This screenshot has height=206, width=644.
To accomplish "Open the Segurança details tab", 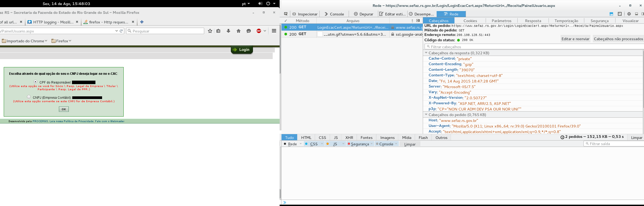I will tap(599, 21).
